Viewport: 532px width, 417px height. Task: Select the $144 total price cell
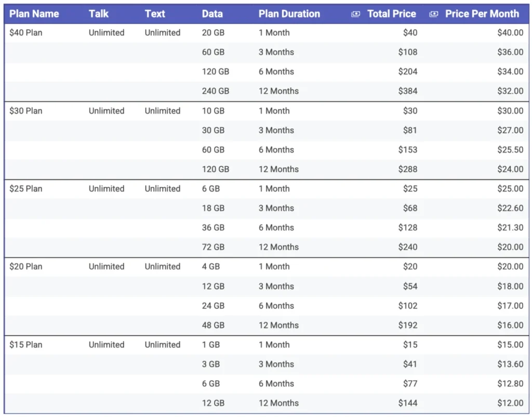(408, 403)
